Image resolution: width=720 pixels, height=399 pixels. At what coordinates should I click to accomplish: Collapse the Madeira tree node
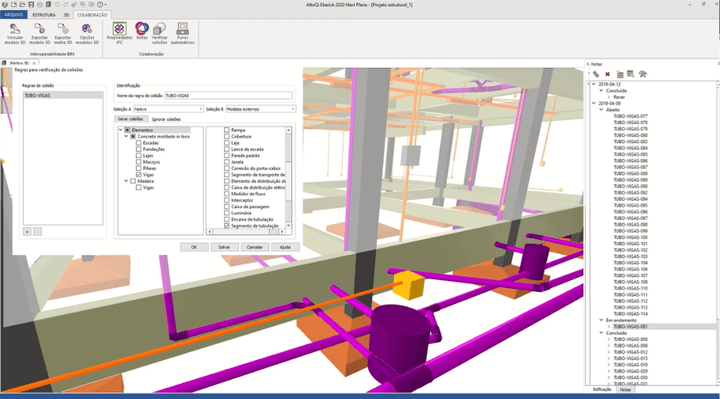(126, 181)
